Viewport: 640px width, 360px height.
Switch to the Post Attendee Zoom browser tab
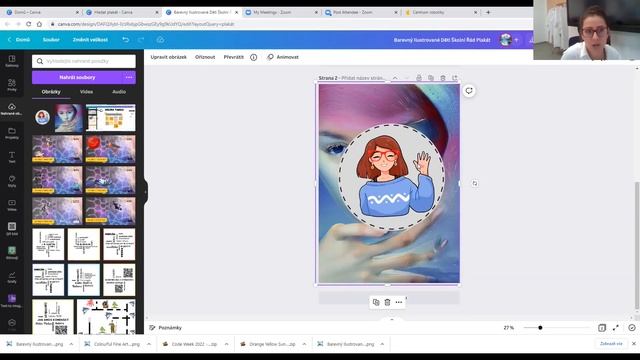[x=361, y=12]
